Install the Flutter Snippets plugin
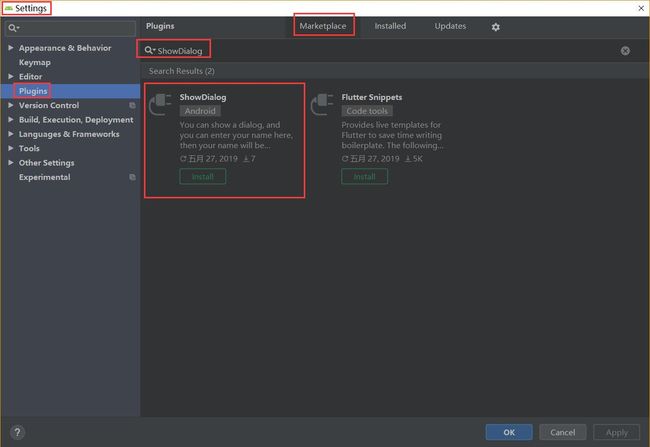The width and height of the screenshot is (650, 447). click(364, 177)
